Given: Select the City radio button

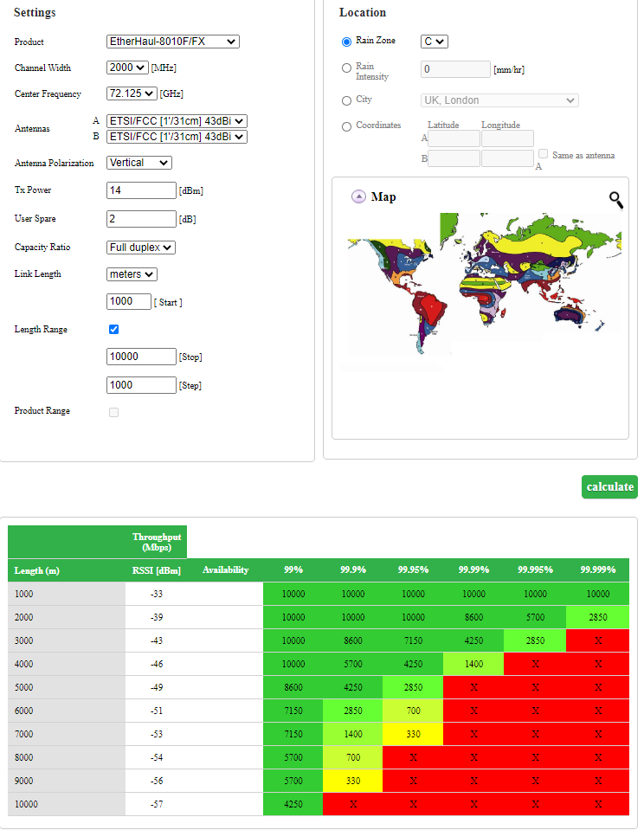Looking at the screenshot, I should 346,100.
